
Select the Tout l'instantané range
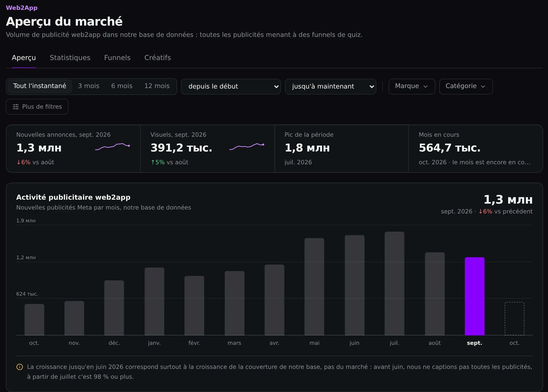[x=40, y=86]
